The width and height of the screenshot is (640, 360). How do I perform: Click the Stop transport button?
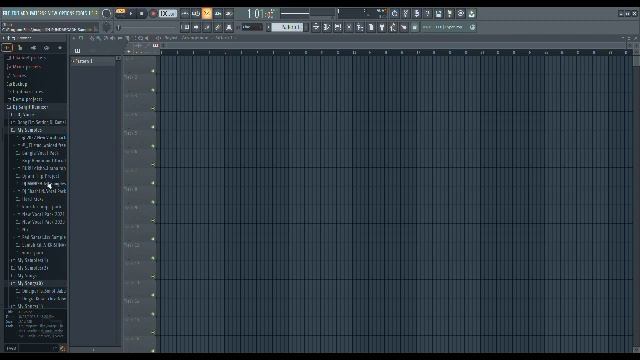pos(142,13)
